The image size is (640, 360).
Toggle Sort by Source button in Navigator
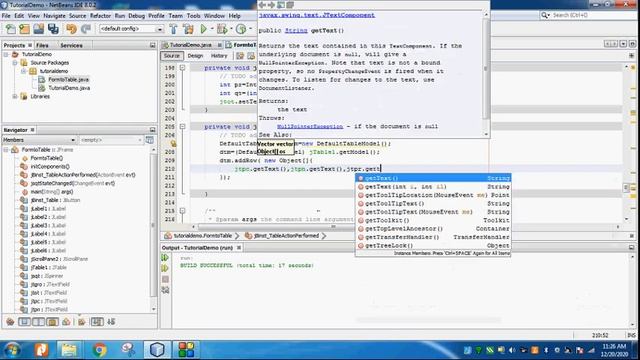pos(111,322)
